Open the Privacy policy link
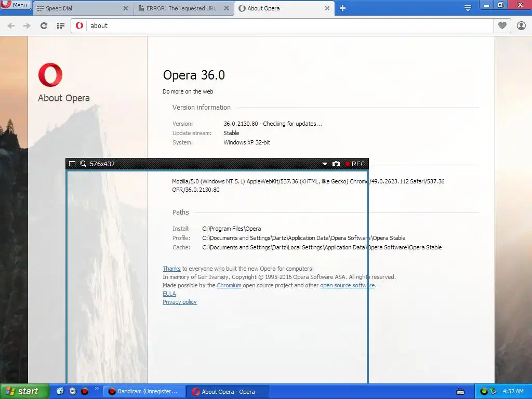532x399 pixels. (x=179, y=302)
